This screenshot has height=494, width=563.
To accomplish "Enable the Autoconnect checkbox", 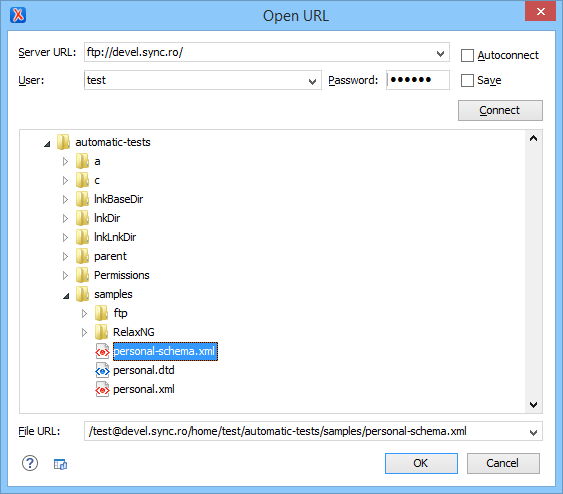I will click(467, 55).
